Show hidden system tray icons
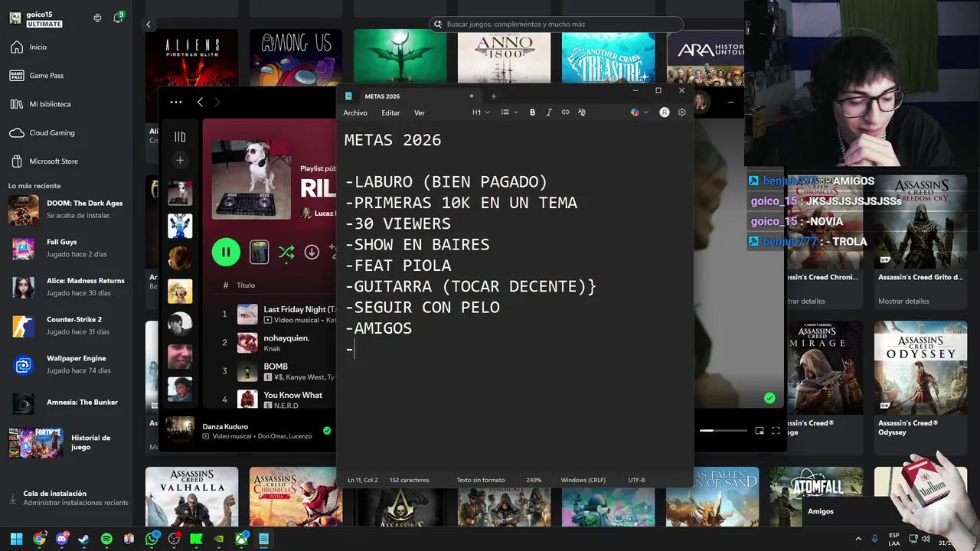Viewport: 980px width, 551px height. (x=857, y=539)
